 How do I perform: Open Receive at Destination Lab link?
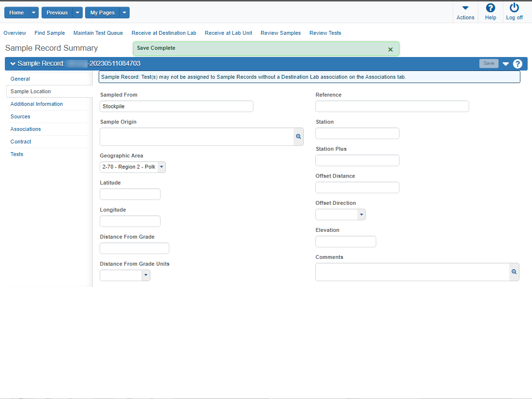click(x=164, y=33)
